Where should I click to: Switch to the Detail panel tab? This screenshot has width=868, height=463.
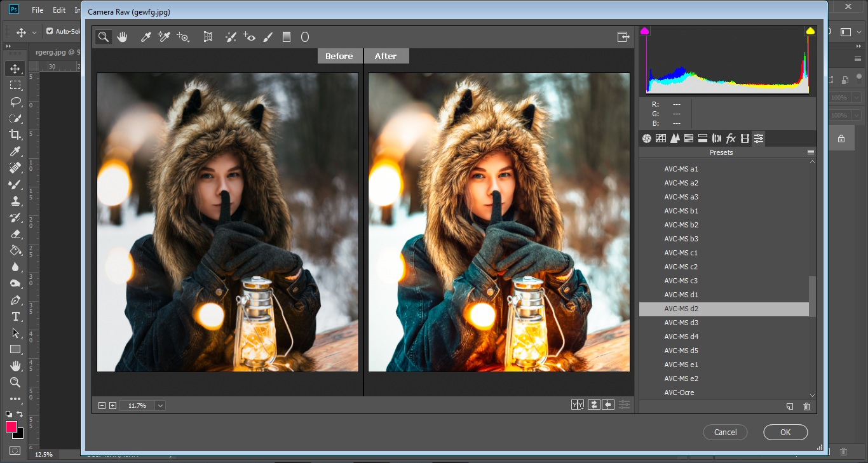(675, 138)
